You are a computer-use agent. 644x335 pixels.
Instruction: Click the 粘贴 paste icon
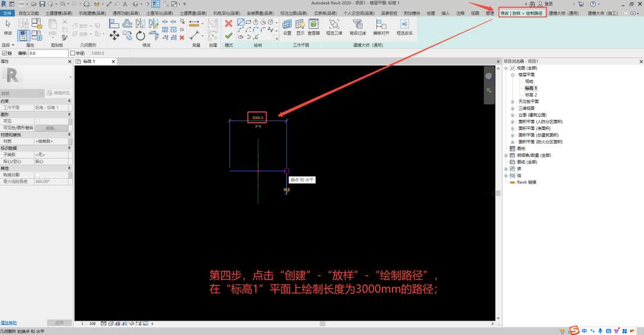click(x=52, y=27)
